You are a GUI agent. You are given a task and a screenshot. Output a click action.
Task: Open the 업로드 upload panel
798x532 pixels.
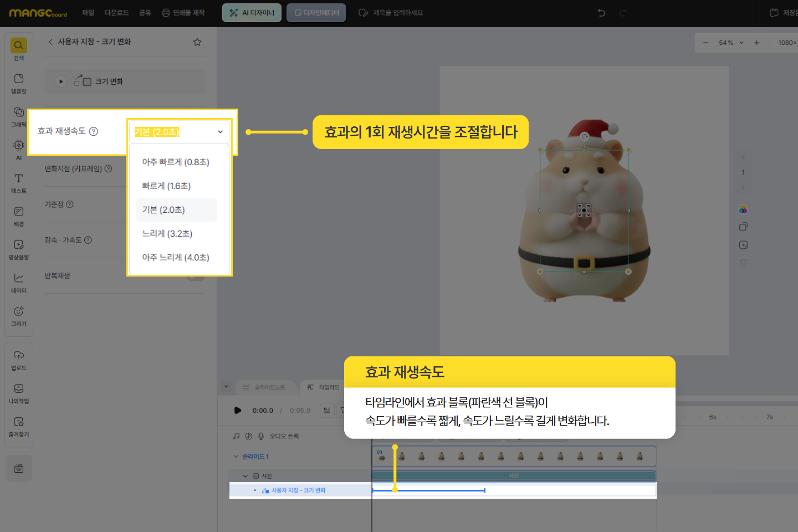tap(19, 359)
